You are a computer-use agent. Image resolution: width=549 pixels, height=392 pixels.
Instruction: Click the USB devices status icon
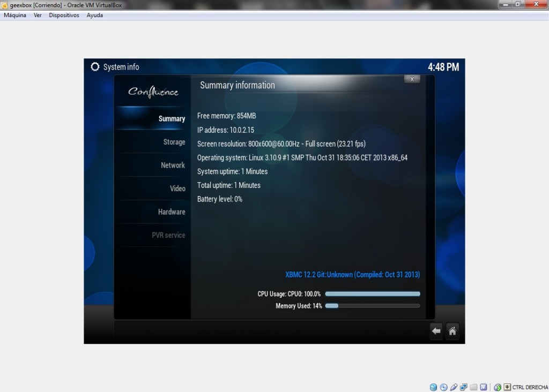[x=454, y=387]
